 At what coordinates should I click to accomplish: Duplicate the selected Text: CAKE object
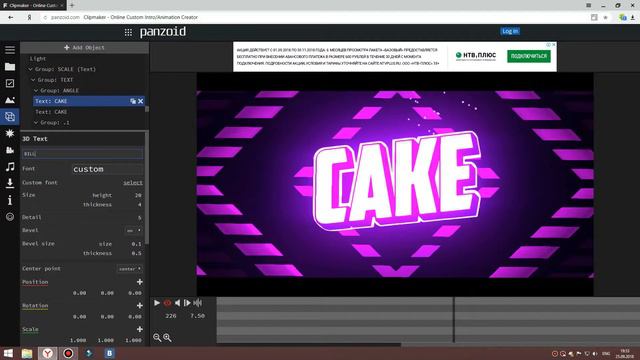click(133, 101)
